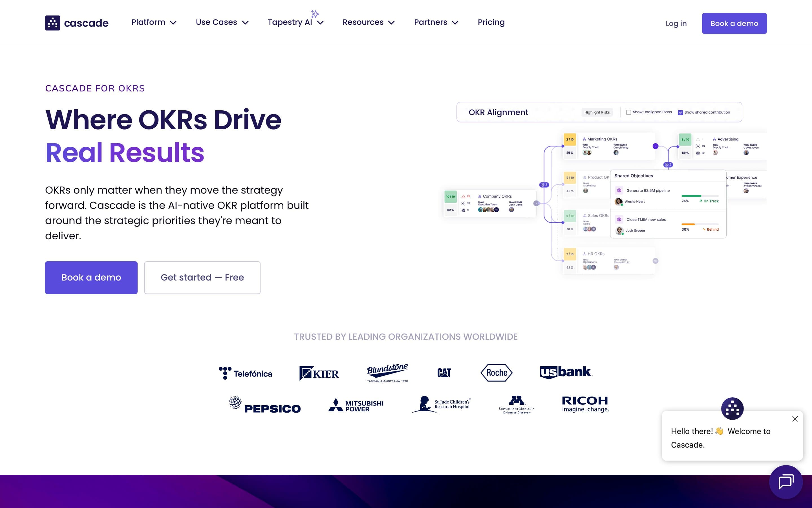
Task: Click the OKR Alignment title
Action: (x=498, y=112)
